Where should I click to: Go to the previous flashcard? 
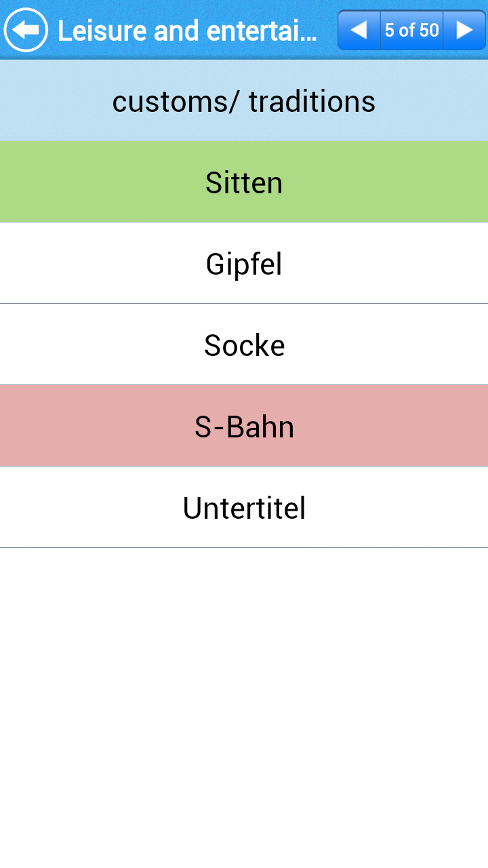pyautogui.click(x=359, y=29)
